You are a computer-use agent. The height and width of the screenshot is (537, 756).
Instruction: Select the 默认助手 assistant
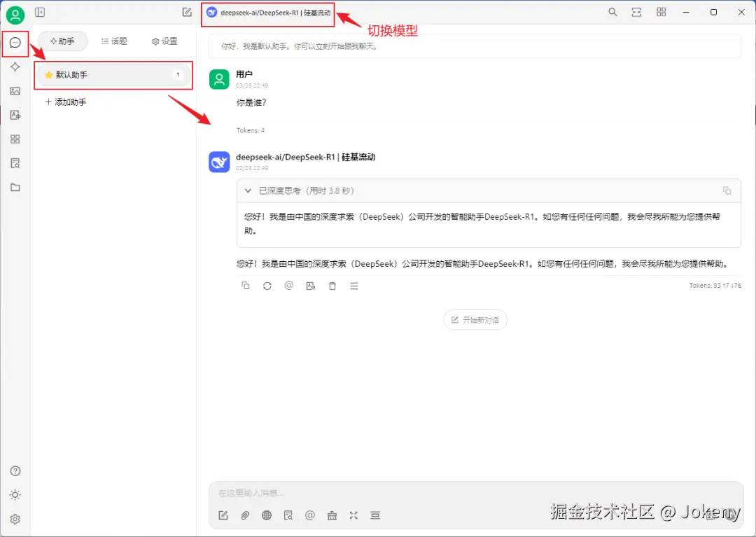coord(114,75)
